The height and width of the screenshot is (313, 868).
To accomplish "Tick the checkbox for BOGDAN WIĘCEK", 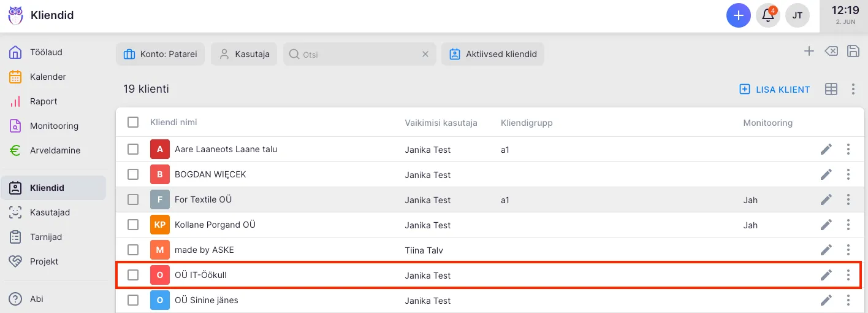I will [x=133, y=174].
